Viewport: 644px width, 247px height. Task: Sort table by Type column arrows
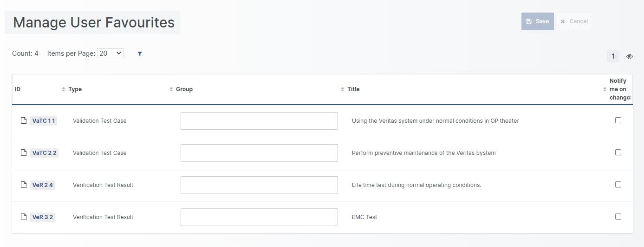click(171, 89)
